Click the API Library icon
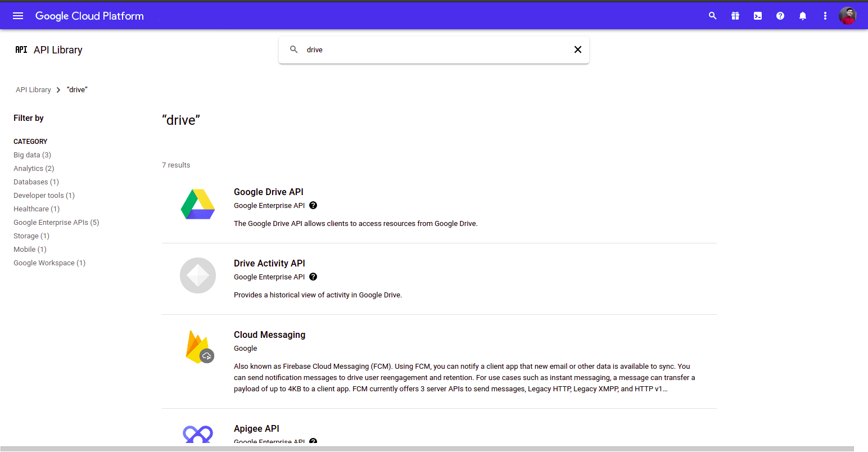 [21, 49]
